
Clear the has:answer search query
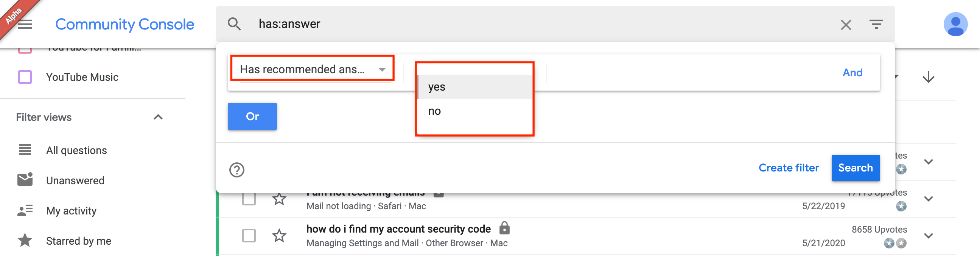(846, 25)
